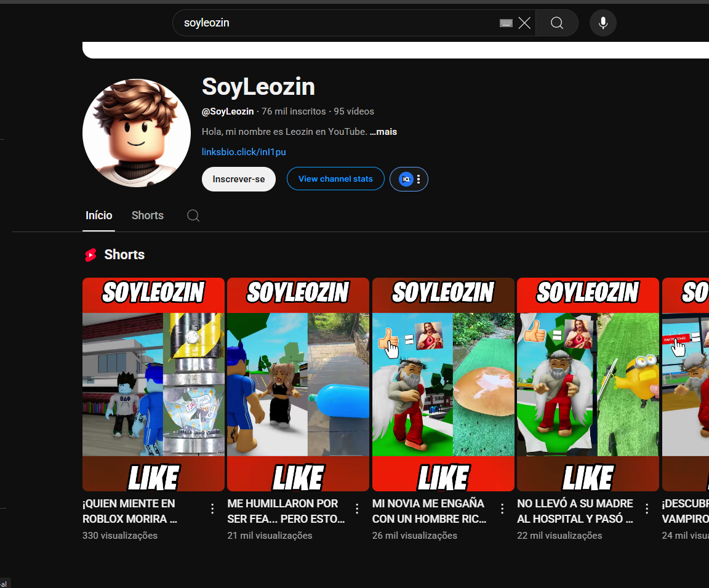The width and height of the screenshot is (709, 588).
Task: Open the vidIQ three-dot options
Action: pos(419,179)
